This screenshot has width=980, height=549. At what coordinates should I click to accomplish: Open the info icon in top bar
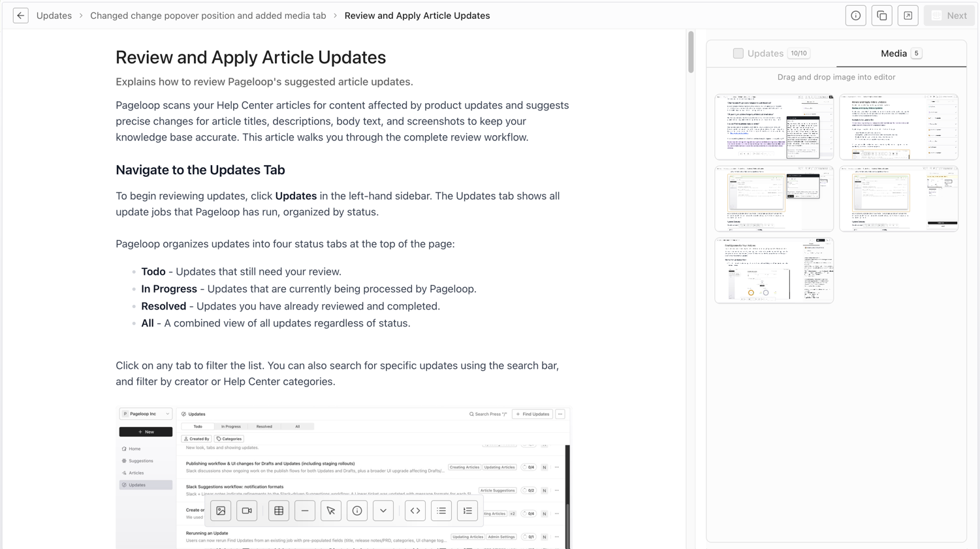coord(855,16)
